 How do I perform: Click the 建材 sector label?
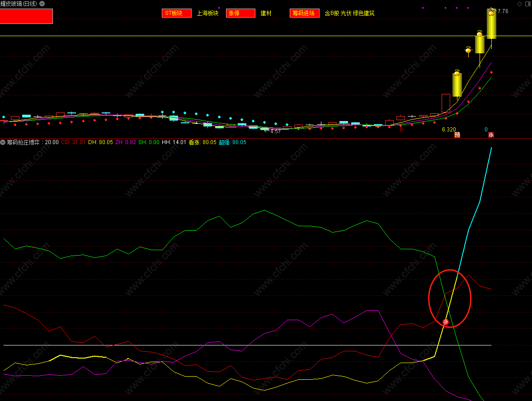pos(266,13)
